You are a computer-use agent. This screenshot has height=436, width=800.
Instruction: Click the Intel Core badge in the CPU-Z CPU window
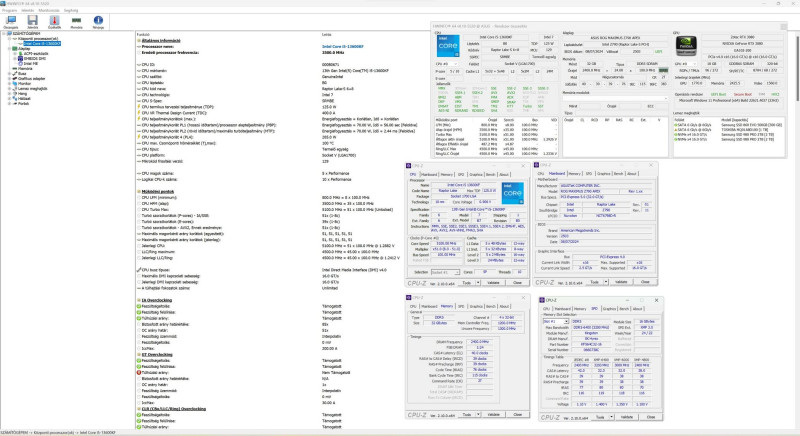point(512,193)
